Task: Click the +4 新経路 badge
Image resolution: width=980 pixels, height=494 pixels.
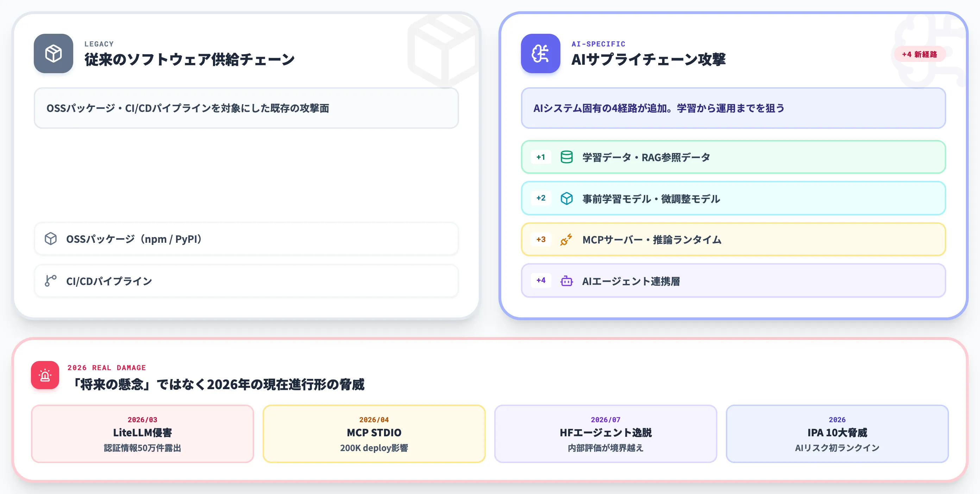Action: (919, 55)
